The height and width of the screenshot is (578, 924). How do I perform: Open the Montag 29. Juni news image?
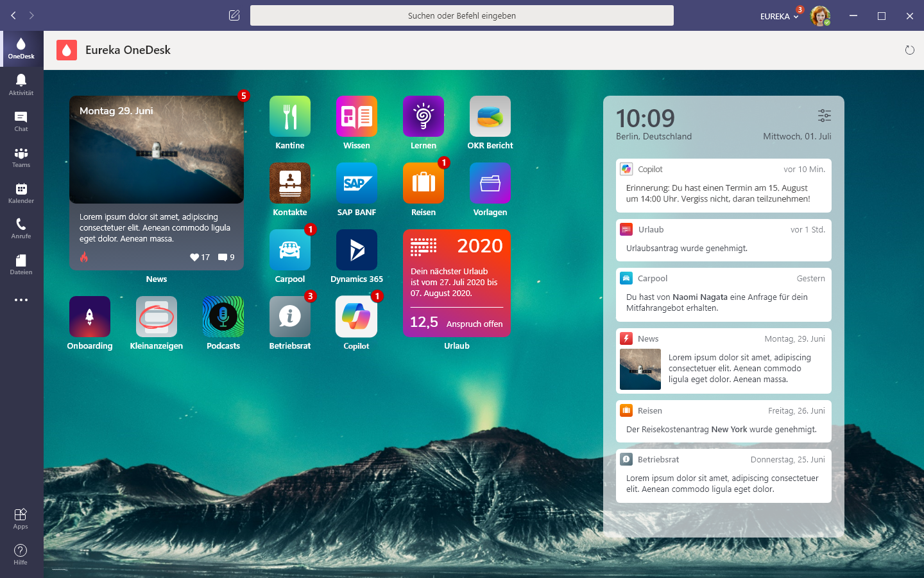point(157,150)
